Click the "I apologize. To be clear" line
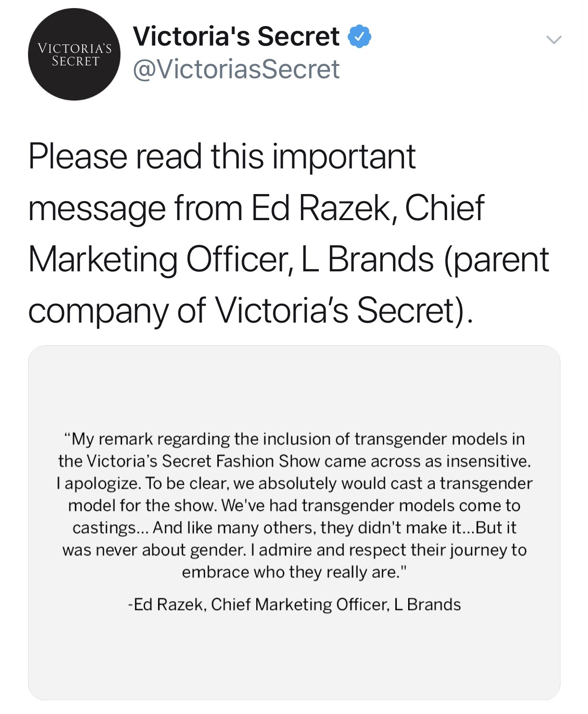This screenshot has width=588, height=714. click(x=294, y=483)
